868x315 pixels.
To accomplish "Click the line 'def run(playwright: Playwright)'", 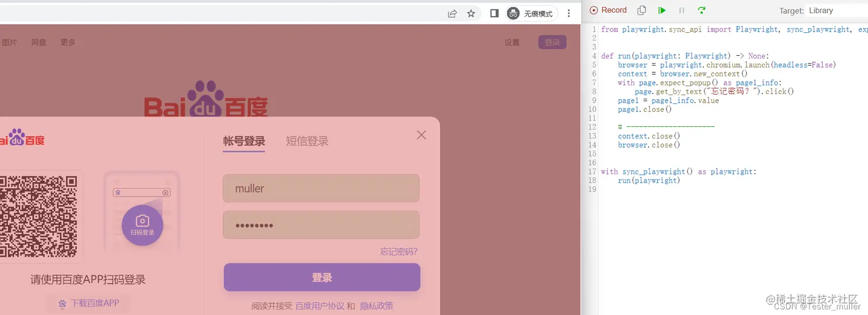I will (684, 56).
